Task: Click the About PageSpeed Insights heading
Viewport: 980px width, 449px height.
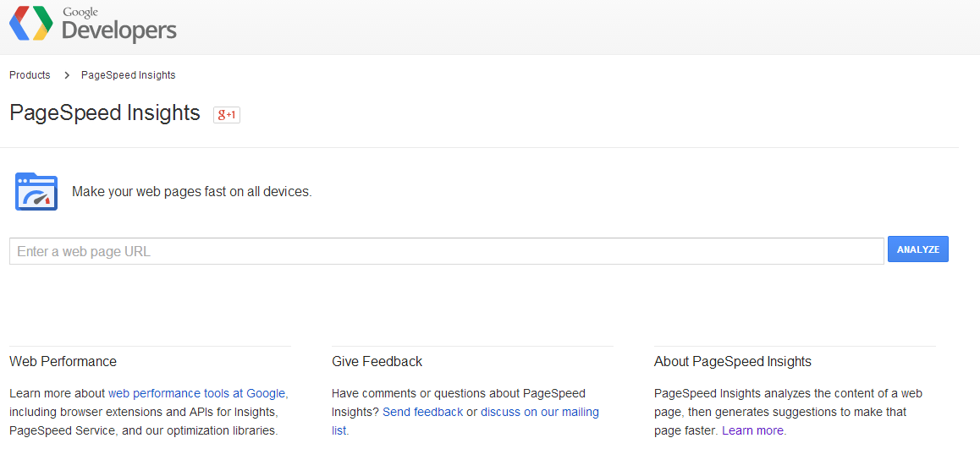Action: [x=733, y=362]
